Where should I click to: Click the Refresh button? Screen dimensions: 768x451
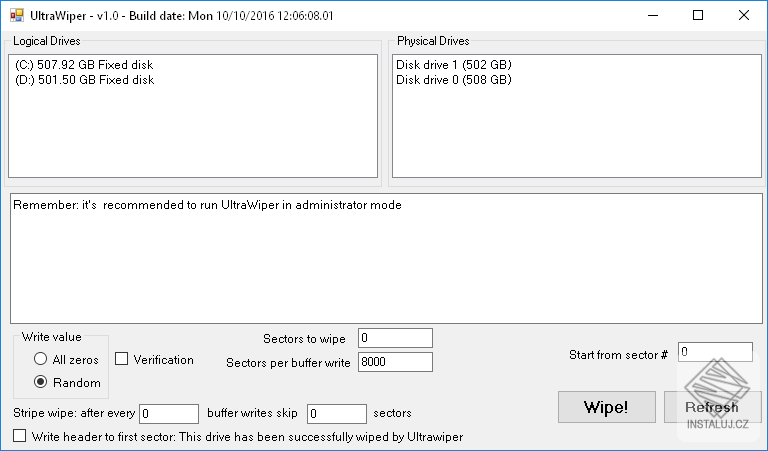coord(712,407)
